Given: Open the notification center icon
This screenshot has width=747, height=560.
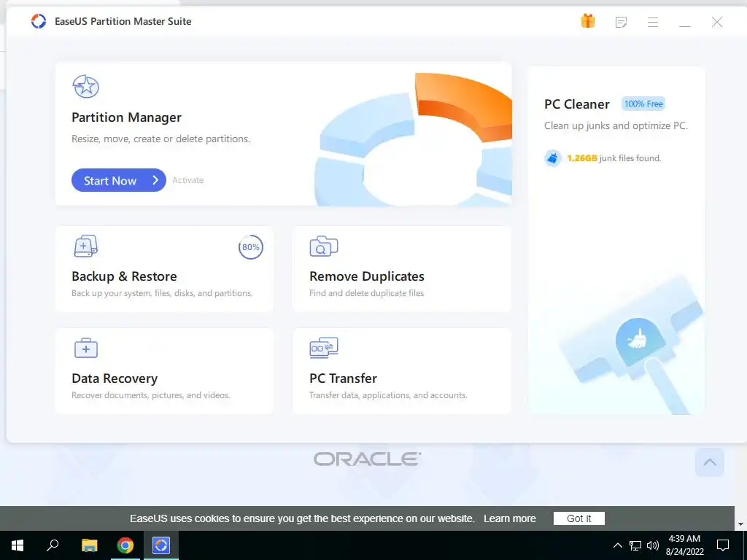Looking at the screenshot, I should click(723, 545).
